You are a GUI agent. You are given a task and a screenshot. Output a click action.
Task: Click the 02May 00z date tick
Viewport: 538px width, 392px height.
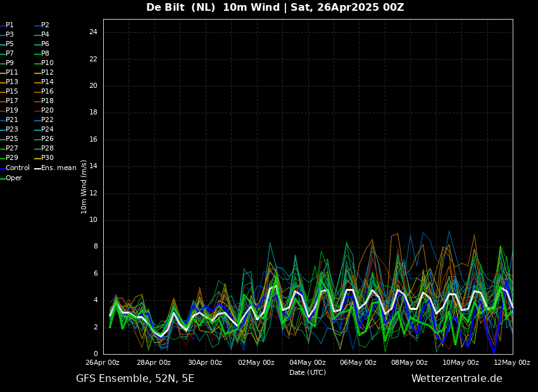point(256,363)
